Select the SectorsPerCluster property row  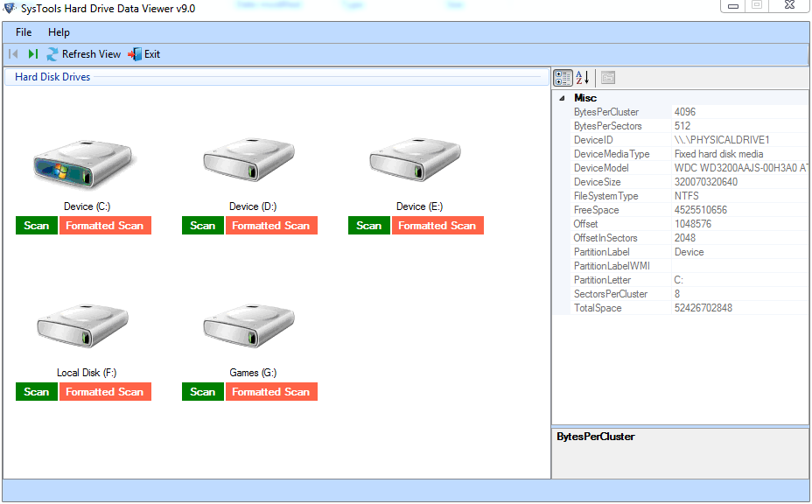coord(689,294)
